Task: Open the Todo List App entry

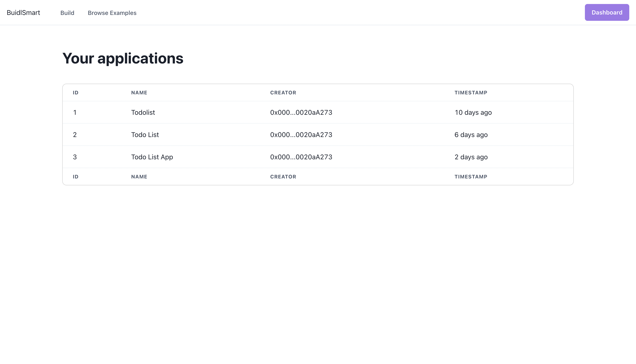Action: [x=152, y=157]
